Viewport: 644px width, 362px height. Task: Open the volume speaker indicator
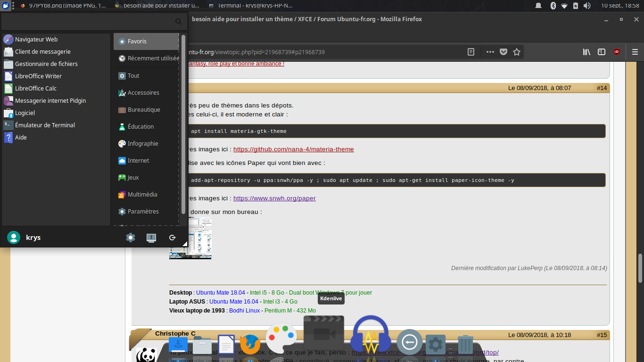[587, 6]
